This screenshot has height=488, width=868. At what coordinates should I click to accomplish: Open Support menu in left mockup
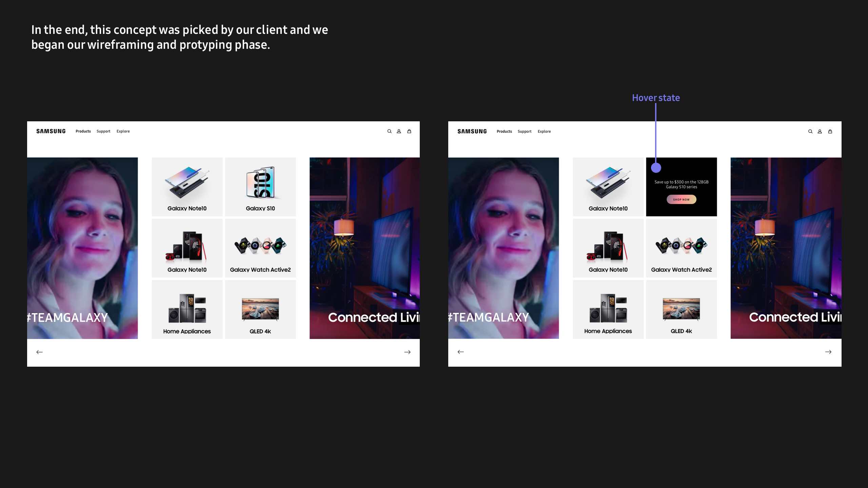tap(103, 131)
